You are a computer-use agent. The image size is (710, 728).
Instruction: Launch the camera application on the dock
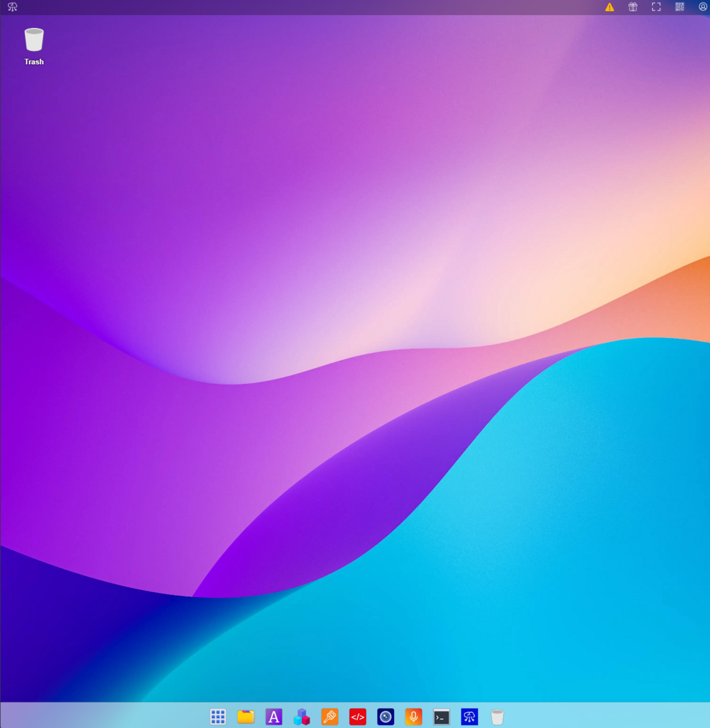[x=386, y=716]
